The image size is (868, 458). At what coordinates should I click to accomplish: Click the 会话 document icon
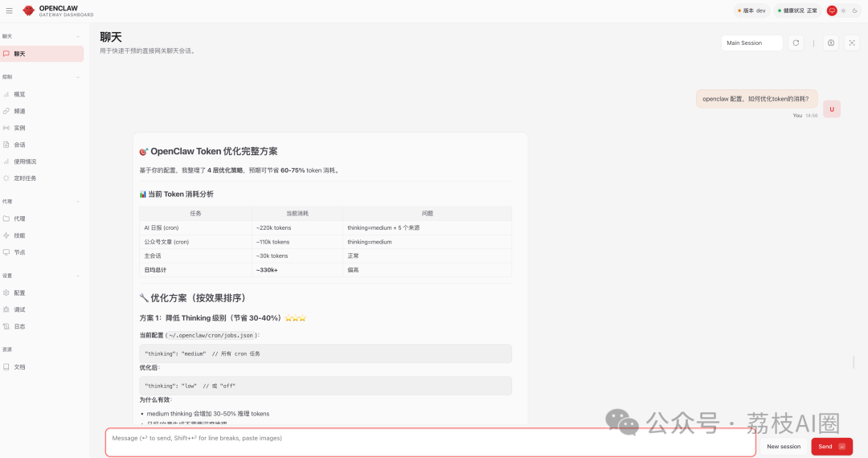[6, 145]
